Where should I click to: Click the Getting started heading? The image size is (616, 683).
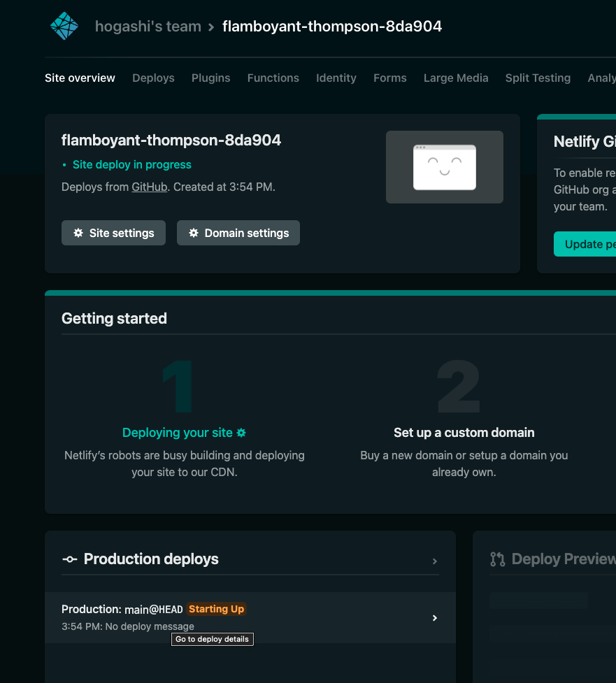coord(114,318)
